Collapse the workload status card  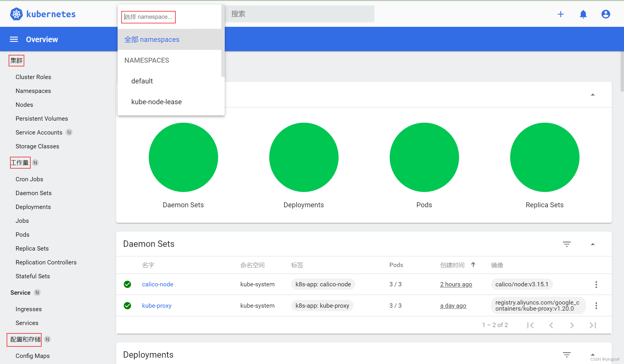coord(593,95)
